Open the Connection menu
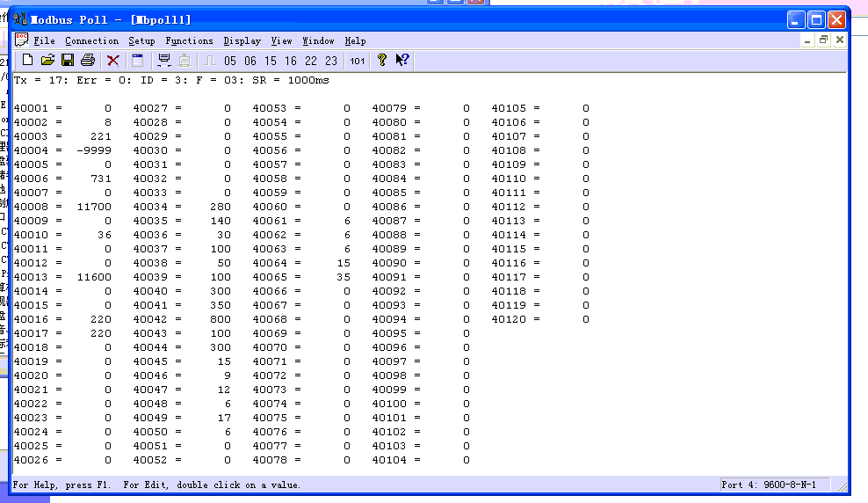Screen dimensions: 868x503 (x=91, y=40)
